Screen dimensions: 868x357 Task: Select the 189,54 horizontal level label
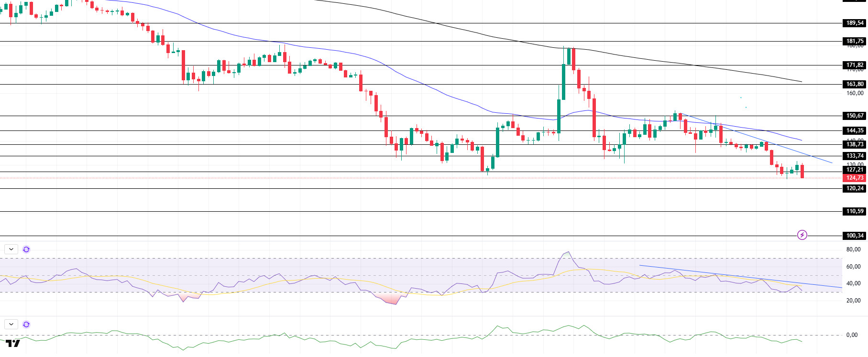click(854, 23)
